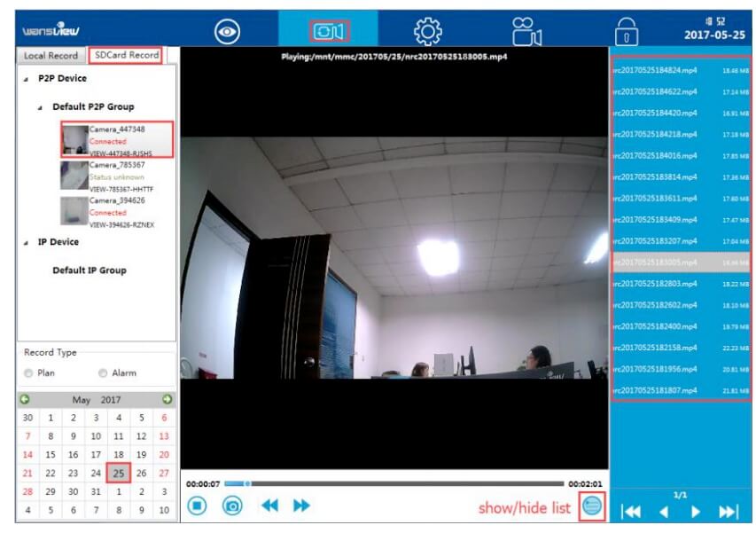This screenshot has width=756, height=533.
Task: Pick May 25 in the calendar
Action: pos(119,473)
